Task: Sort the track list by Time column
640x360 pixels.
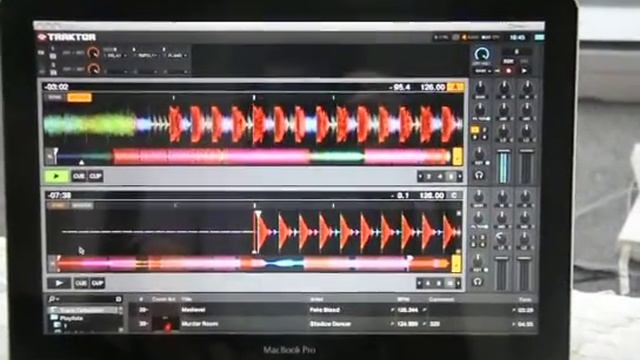Action: (525, 299)
